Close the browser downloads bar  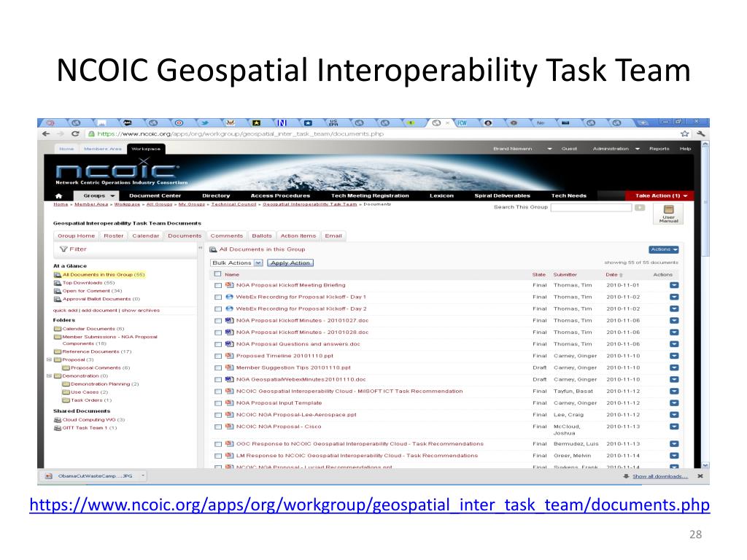(700, 476)
